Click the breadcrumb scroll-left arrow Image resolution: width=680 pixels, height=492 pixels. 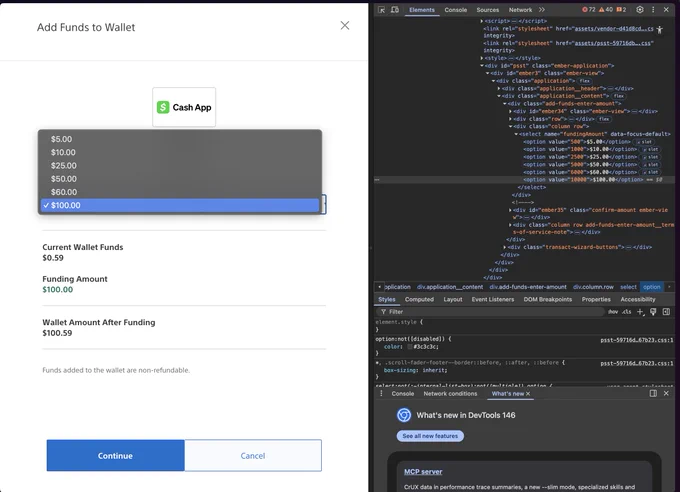[379, 287]
